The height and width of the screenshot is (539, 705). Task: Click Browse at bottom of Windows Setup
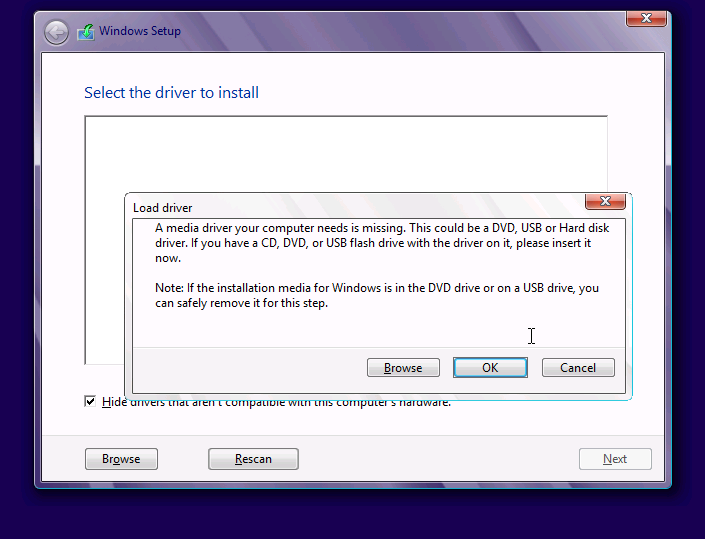click(x=121, y=459)
